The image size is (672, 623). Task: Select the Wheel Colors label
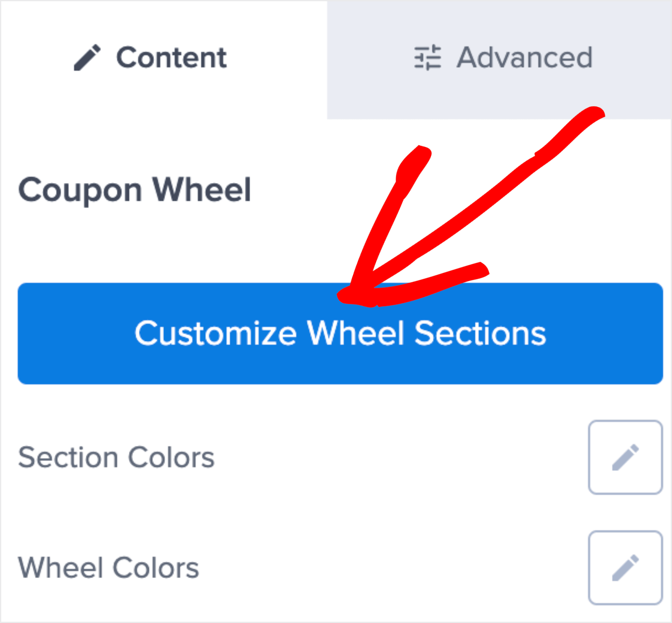coord(108,567)
